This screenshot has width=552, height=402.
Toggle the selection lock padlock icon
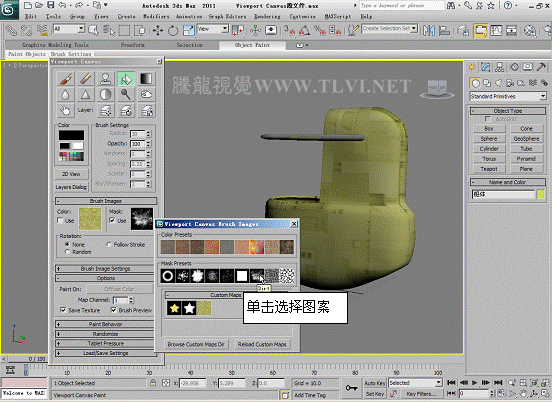tap(153, 383)
